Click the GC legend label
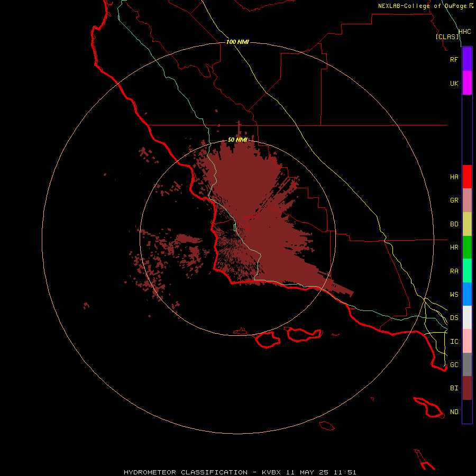This screenshot has width=476, height=476. (454, 365)
